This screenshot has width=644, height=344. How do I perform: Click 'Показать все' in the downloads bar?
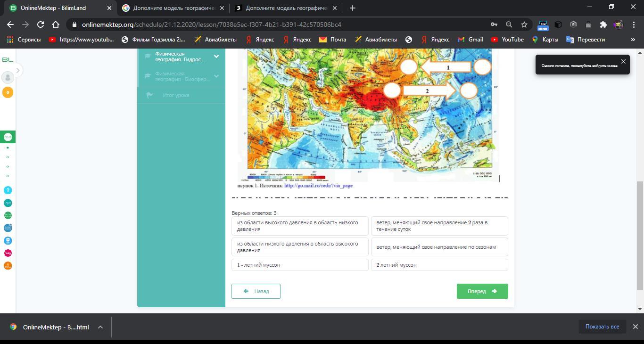point(602,327)
